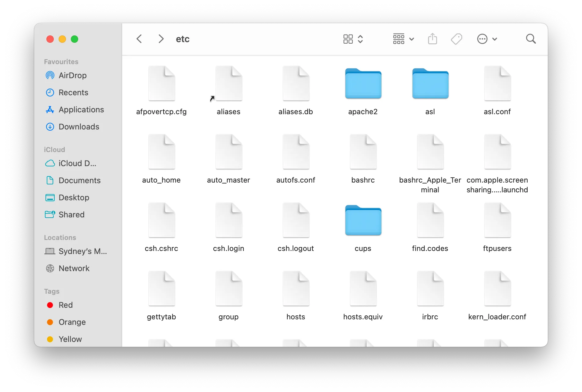Select the kern_loader.conf file
The height and width of the screenshot is (392, 582).
[497, 289]
